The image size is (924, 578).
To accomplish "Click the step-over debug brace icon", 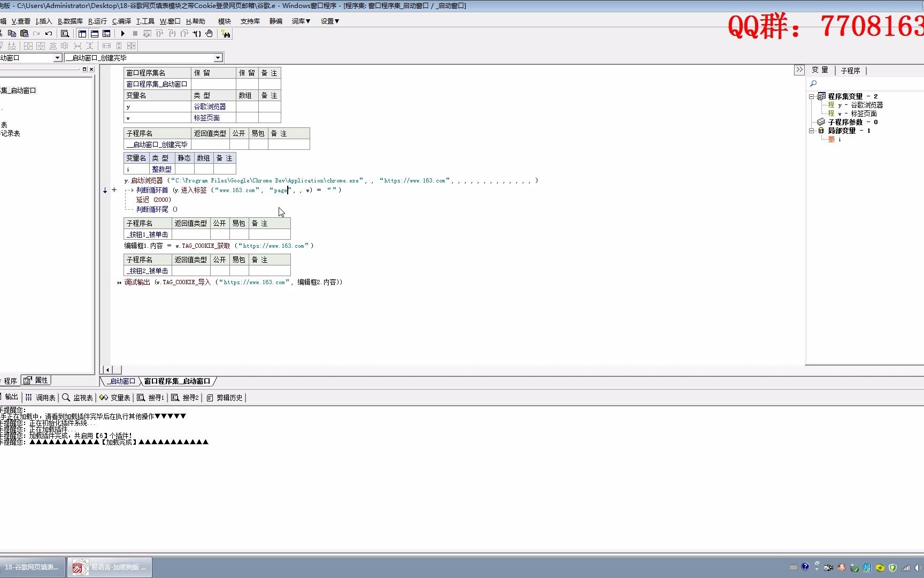I will coord(159,33).
